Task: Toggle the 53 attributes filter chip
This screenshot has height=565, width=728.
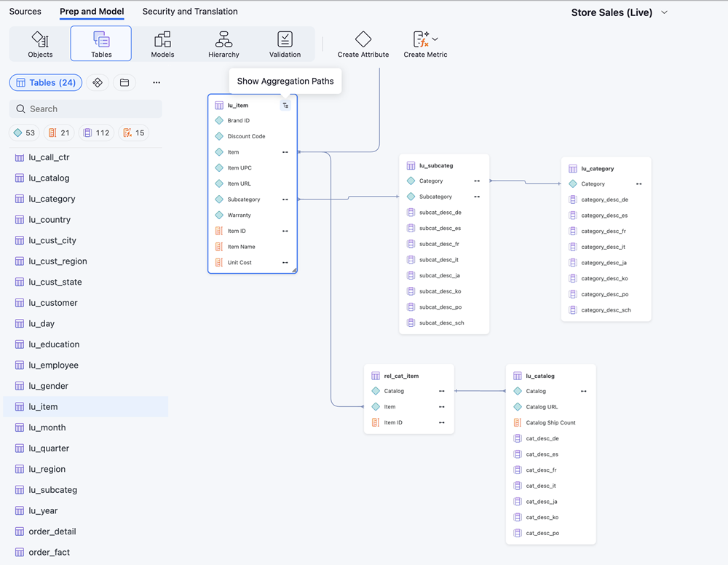Action: coord(24,133)
